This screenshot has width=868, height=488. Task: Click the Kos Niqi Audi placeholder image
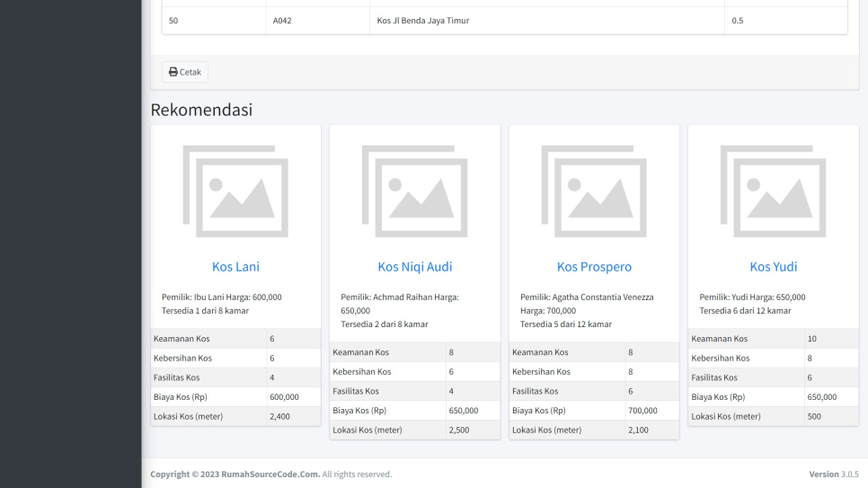414,191
